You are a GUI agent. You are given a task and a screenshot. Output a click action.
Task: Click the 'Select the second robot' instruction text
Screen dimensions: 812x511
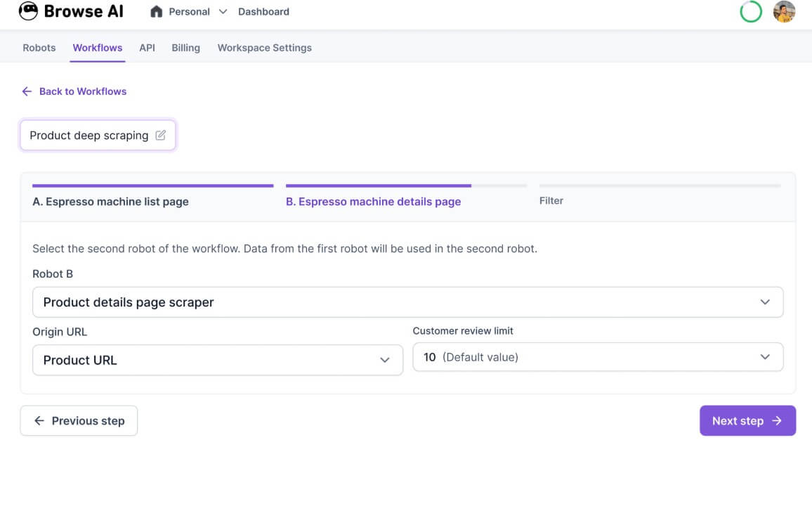point(284,249)
